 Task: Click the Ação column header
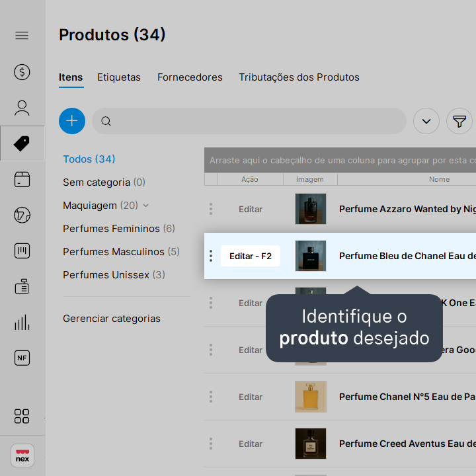[250, 179]
